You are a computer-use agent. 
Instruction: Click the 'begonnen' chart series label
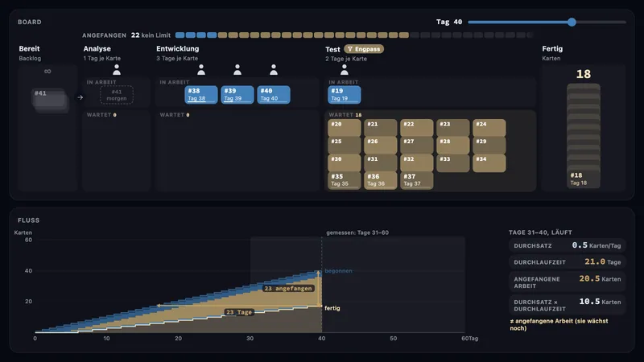pos(338,271)
